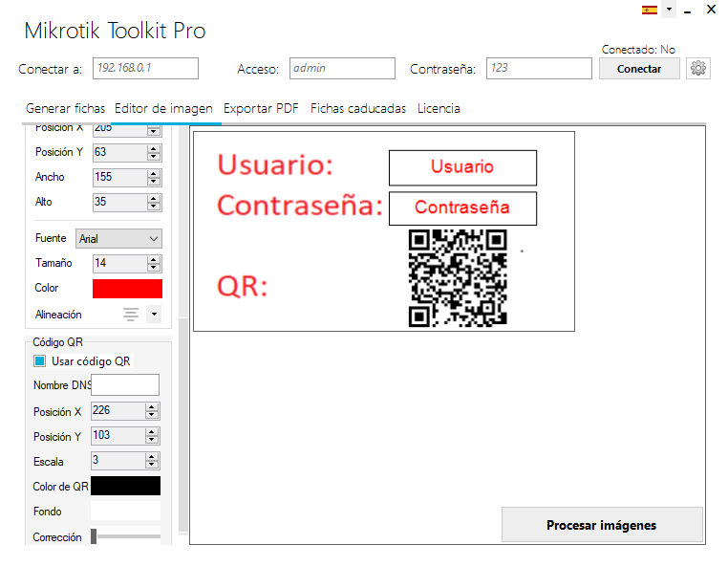Click the QR: label in preview
The image size is (728, 567).
243,286
